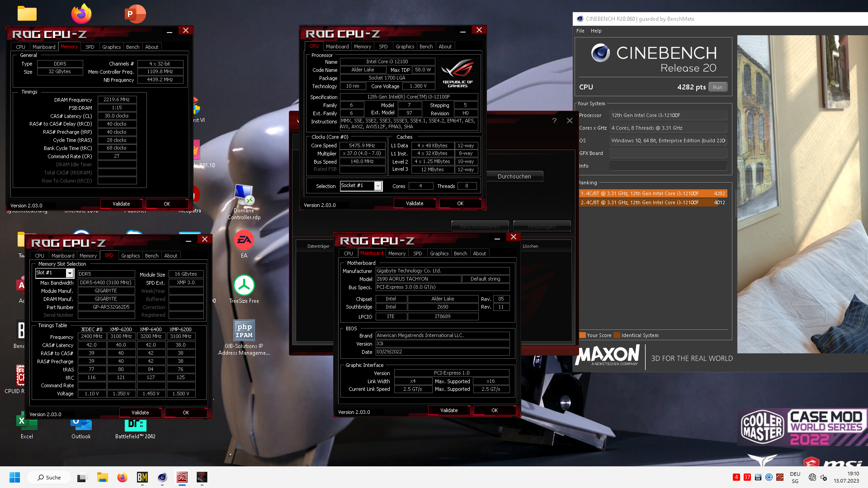Click Validate in the Memory window
The width and height of the screenshot is (868, 488).
click(x=121, y=204)
